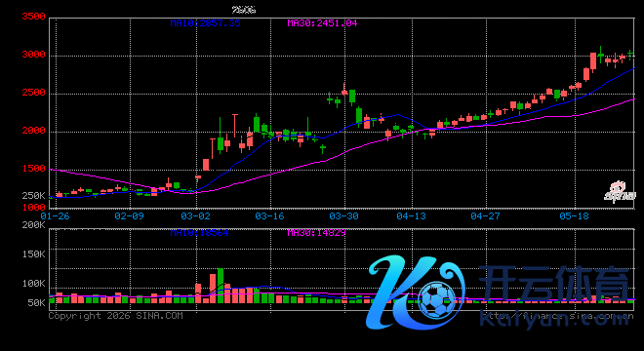
Task: Click the 1000 price axis label
Action: (34, 208)
